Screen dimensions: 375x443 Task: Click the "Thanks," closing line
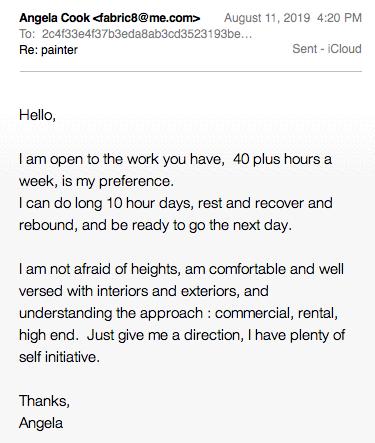coord(44,401)
